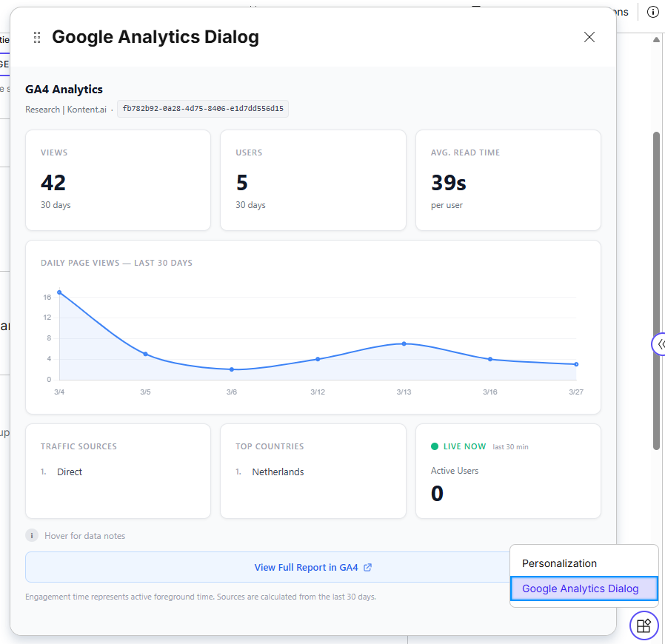
Task: Collapse the sidebar with double chevron button
Action: click(659, 344)
